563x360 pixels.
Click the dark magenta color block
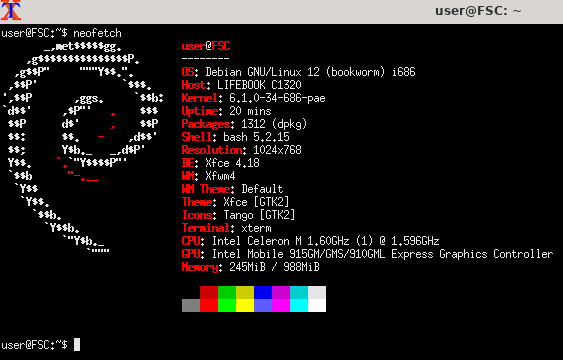click(x=281, y=293)
